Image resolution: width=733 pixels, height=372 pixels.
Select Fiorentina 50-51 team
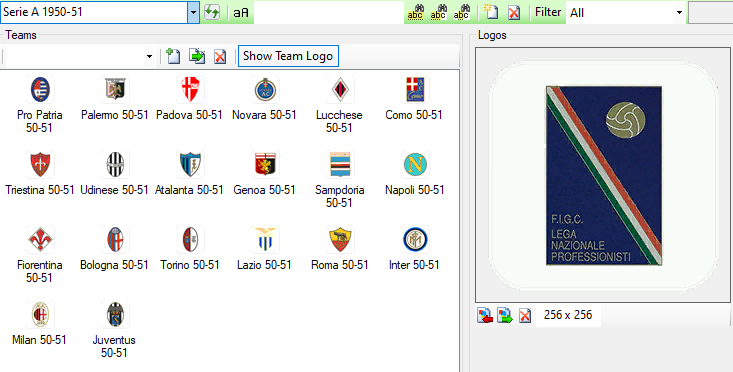point(40,255)
